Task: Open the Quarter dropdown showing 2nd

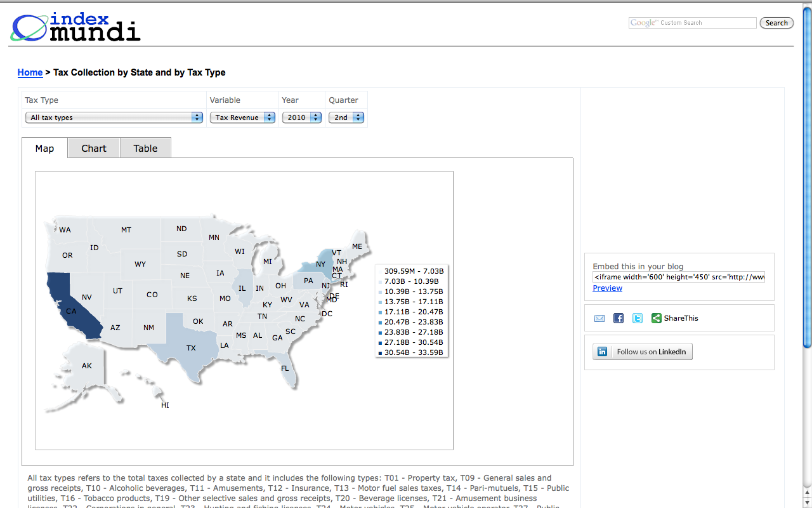Action: click(346, 117)
